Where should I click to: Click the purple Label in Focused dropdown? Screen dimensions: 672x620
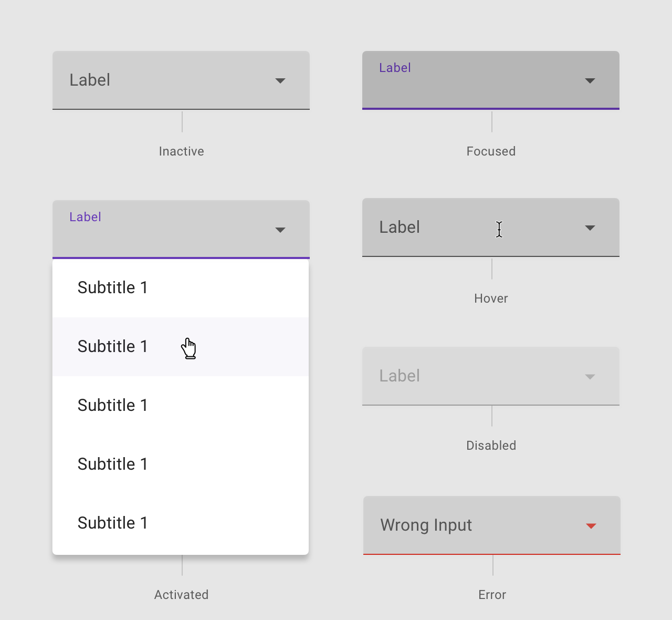coord(395,68)
